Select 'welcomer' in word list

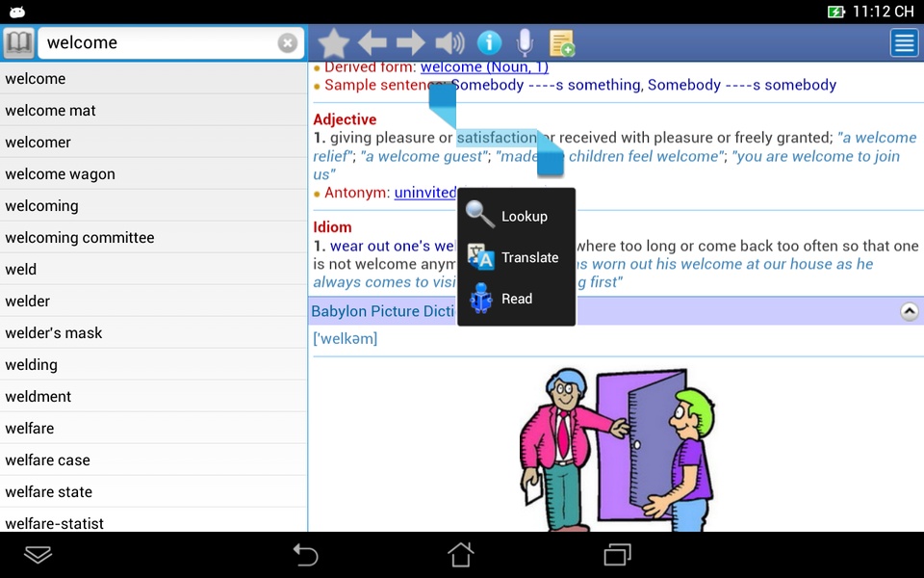[x=153, y=143]
